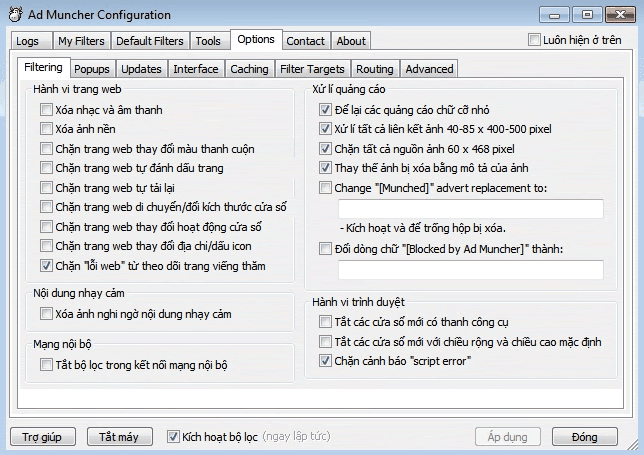The image size is (644, 455).
Task: Select the Tools tab
Action: [x=208, y=41]
